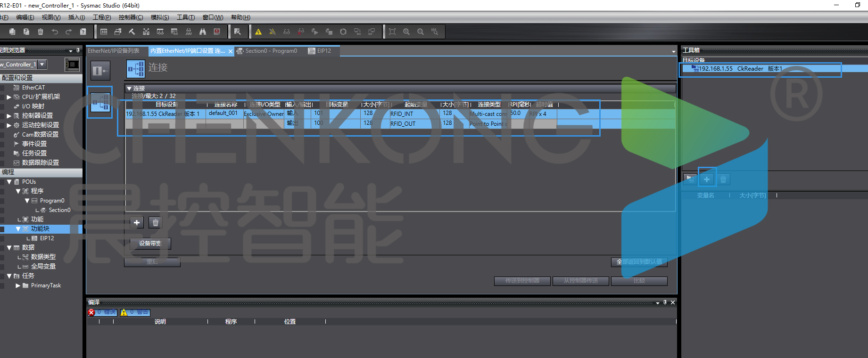868x358 pixels.
Task: Click the 传送到控制器 button
Action: pos(522,281)
